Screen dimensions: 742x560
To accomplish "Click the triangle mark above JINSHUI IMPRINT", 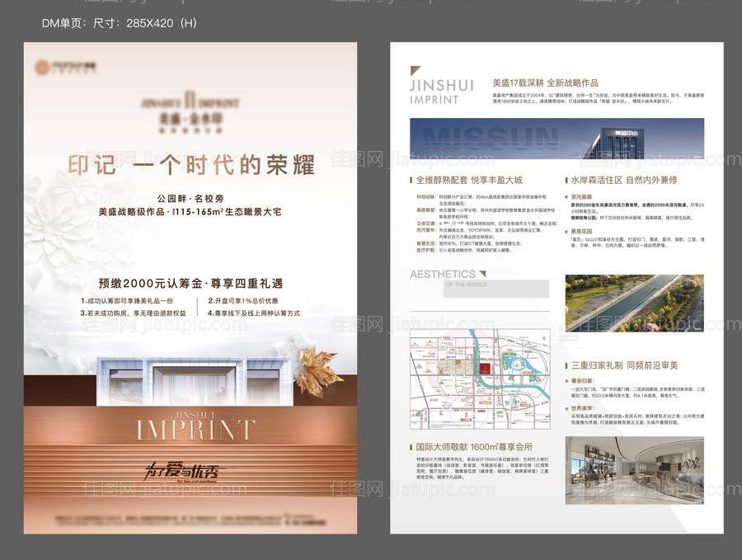I will pyautogui.click(x=416, y=72).
